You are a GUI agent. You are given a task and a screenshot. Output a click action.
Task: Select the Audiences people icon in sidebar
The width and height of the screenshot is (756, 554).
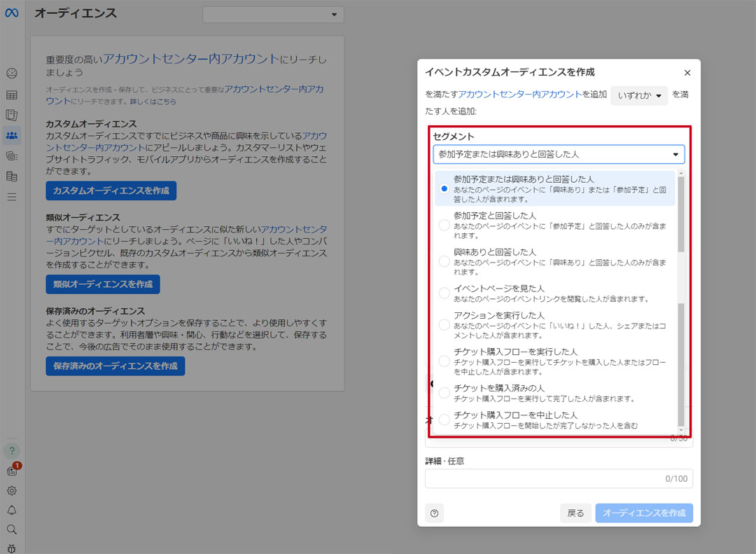(12, 135)
